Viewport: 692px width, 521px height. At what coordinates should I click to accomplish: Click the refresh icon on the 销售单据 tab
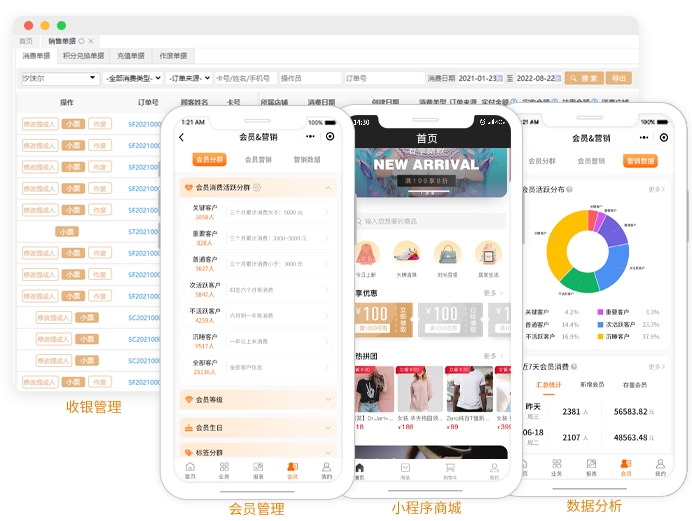click(x=81, y=41)
